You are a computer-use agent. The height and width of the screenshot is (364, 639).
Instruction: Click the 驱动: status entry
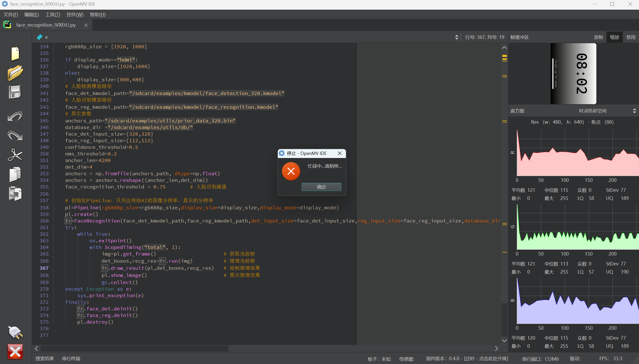[x=575, y=358]
